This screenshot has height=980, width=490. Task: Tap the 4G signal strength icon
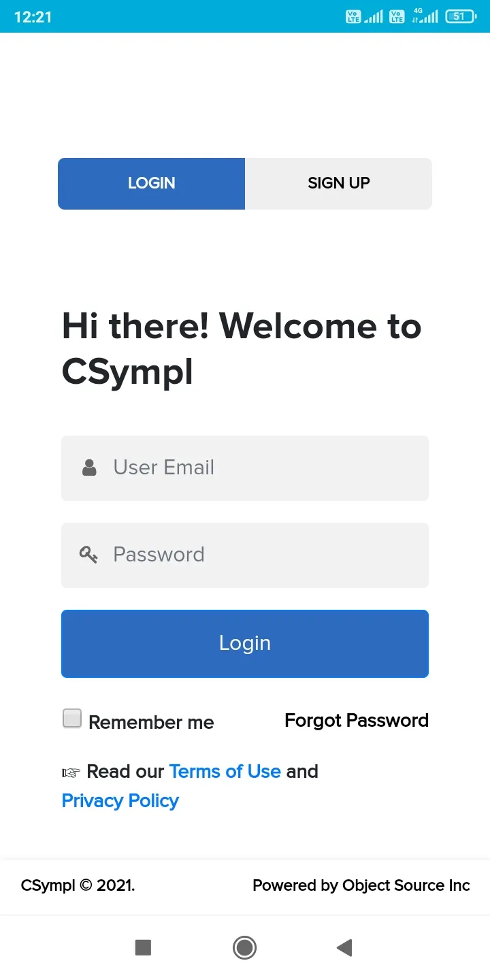coord(425,16)
